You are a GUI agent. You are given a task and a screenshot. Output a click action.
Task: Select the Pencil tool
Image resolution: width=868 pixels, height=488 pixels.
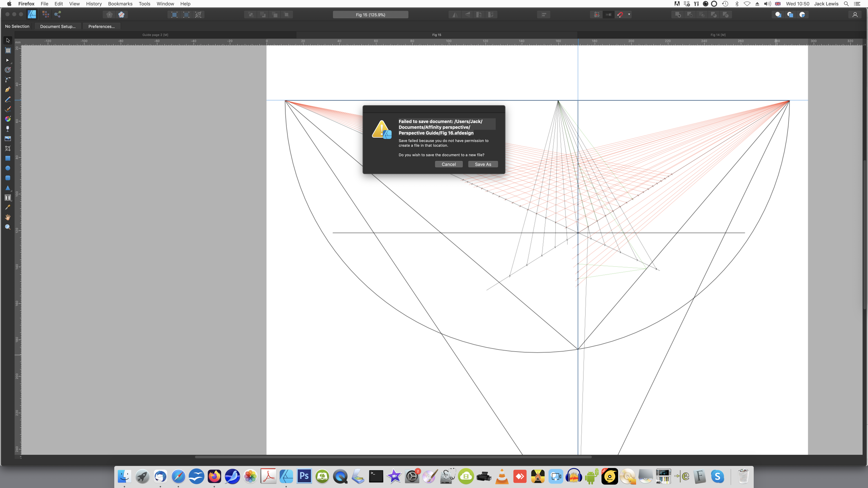8,99
